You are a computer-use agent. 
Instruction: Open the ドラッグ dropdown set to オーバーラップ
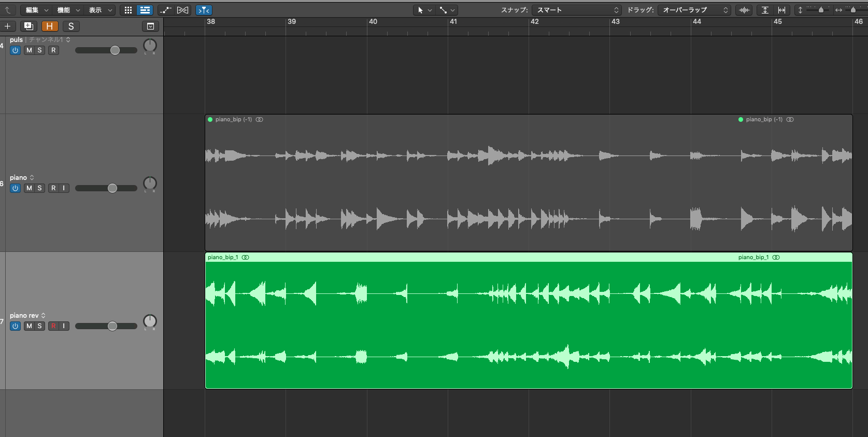tap(694, 10)
